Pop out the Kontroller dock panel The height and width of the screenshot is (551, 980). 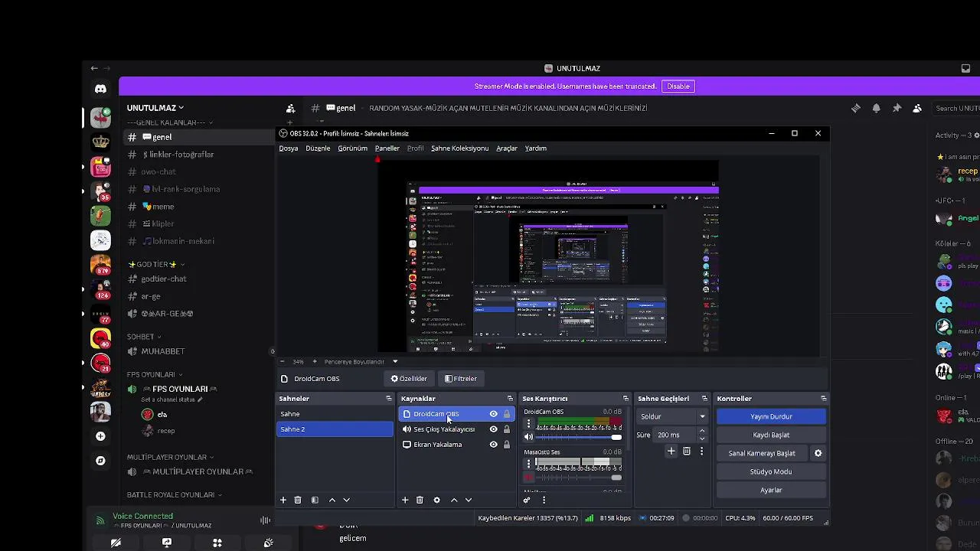point(823,399)
